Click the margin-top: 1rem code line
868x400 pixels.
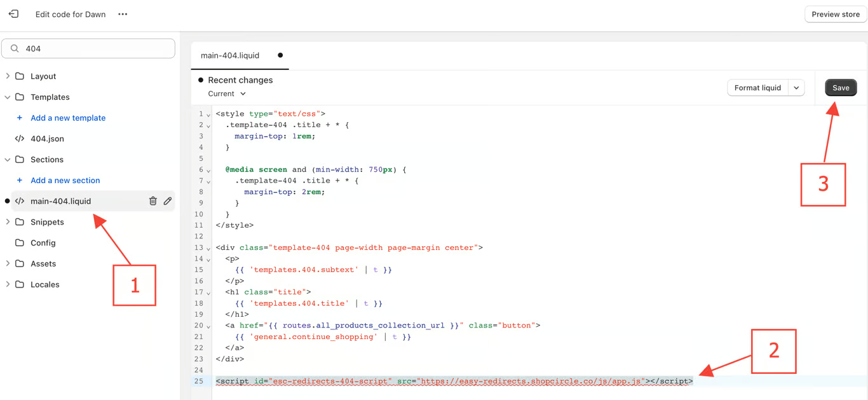point(275,136)
